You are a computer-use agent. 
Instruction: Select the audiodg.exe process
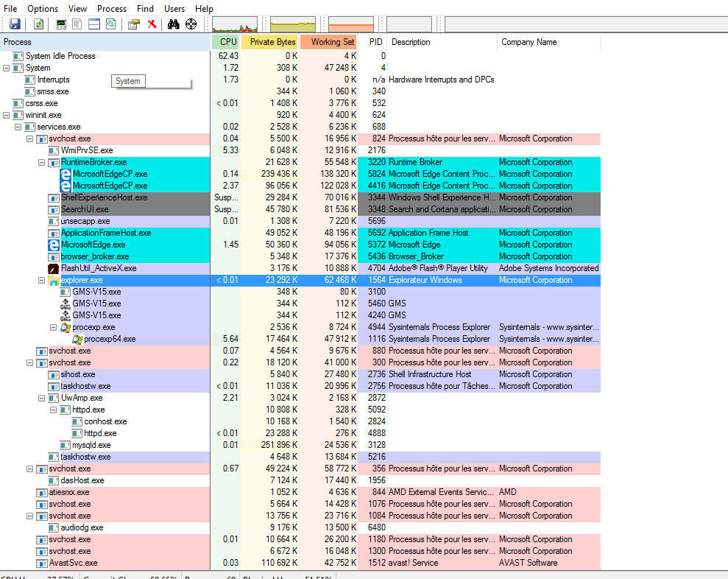[x=300, y=528]
